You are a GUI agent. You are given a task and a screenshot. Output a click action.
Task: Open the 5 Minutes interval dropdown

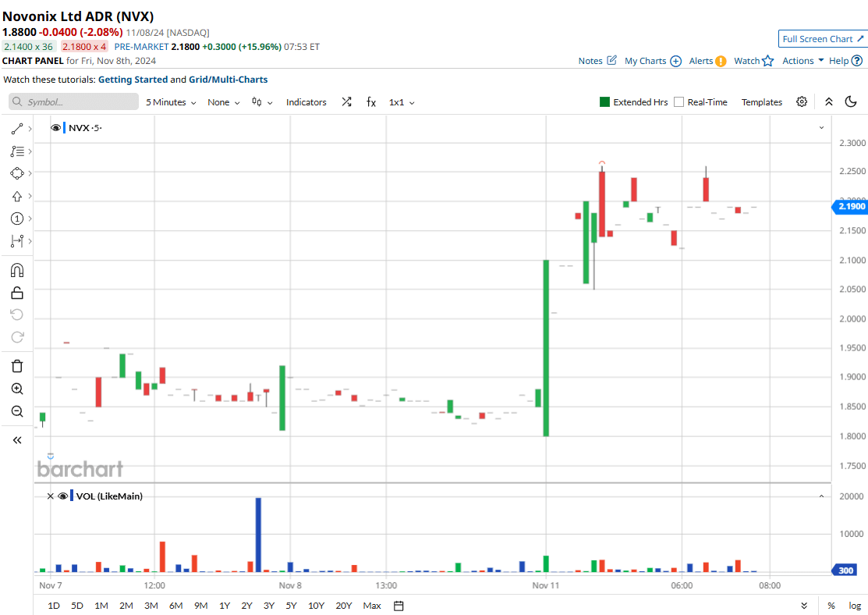coord(171,102)
